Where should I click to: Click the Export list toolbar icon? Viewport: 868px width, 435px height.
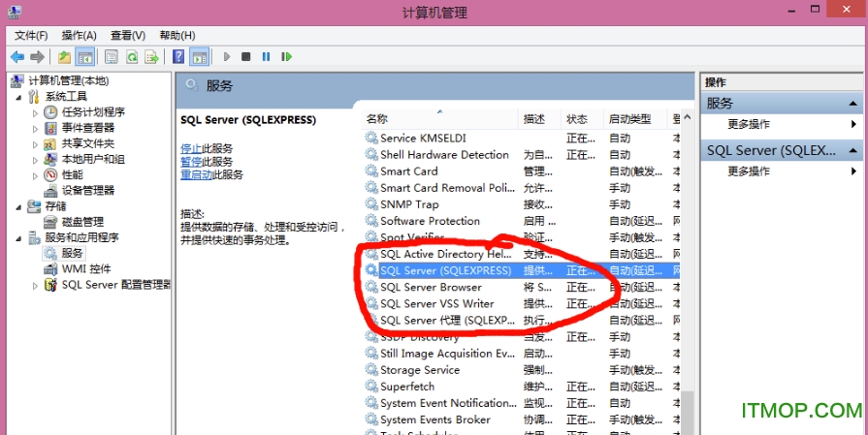click(x=151, y=56)
